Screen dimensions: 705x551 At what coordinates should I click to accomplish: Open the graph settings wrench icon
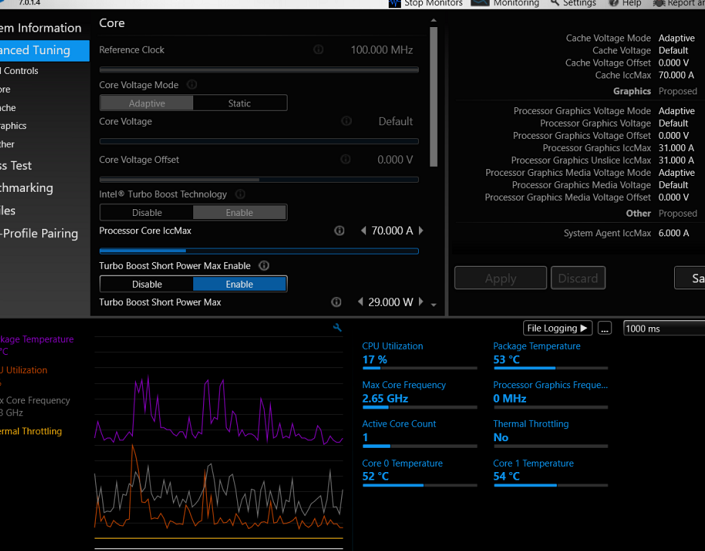click(337, 327)
